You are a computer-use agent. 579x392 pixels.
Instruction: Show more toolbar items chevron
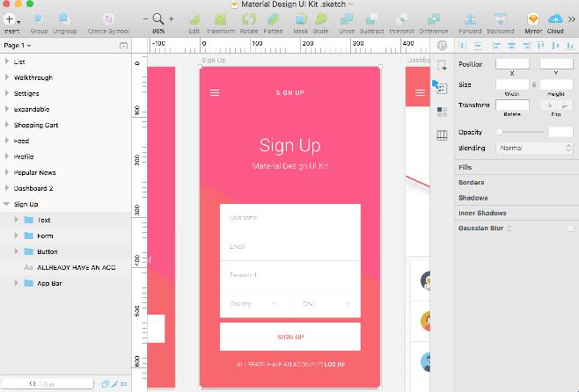(x=572, y=19)
